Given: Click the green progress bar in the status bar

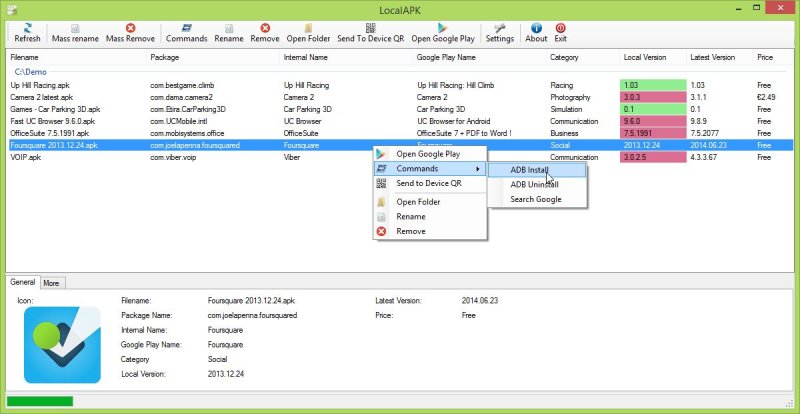Looking at the screenshot, I should click(40, 401).
